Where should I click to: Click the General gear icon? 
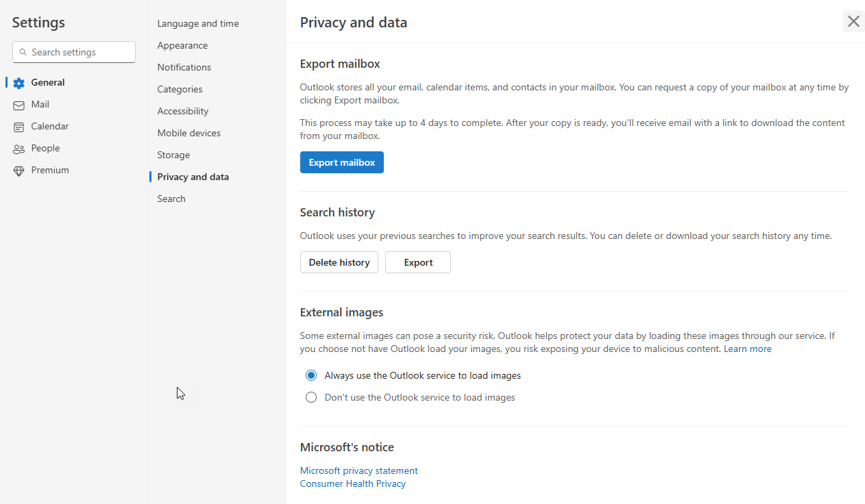click(x=19, y=83)
